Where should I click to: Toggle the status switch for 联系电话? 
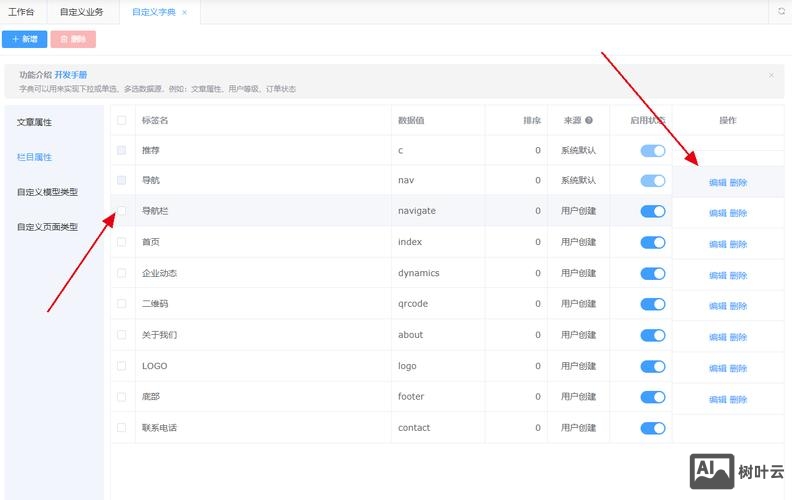coord(652,428)
